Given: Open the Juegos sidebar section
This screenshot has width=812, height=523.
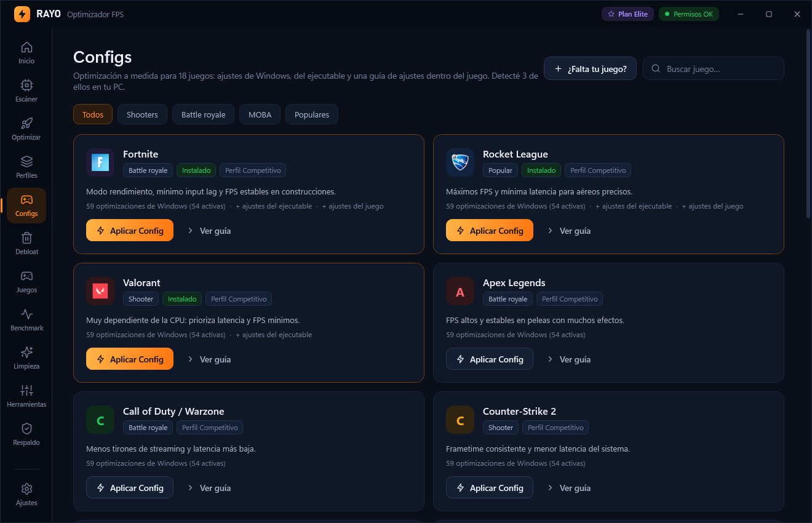Looking at the screenshot, I should point(26,282).
